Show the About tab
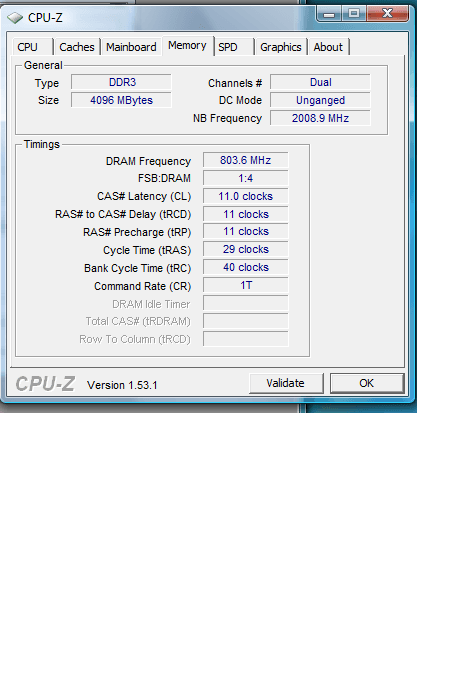The width and height of the screenshot is (461, 692). click(328, 47)
